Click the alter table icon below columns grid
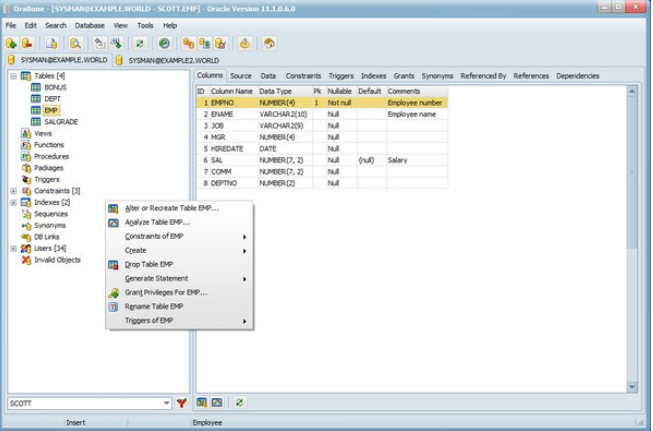Screen dimensions: 653x431 (202, 402)
